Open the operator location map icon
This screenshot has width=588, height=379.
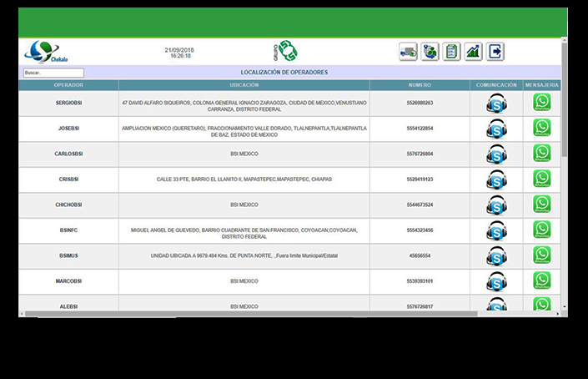[430, 52]
